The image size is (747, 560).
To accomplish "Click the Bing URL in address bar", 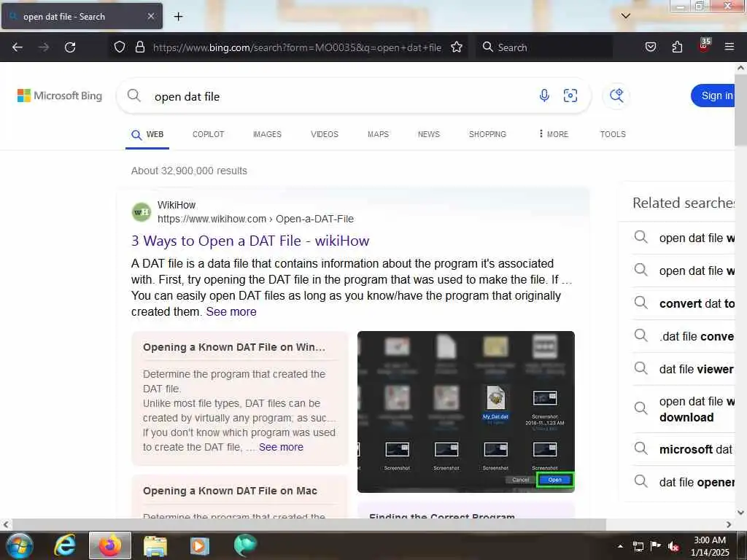I will [297, 47].
